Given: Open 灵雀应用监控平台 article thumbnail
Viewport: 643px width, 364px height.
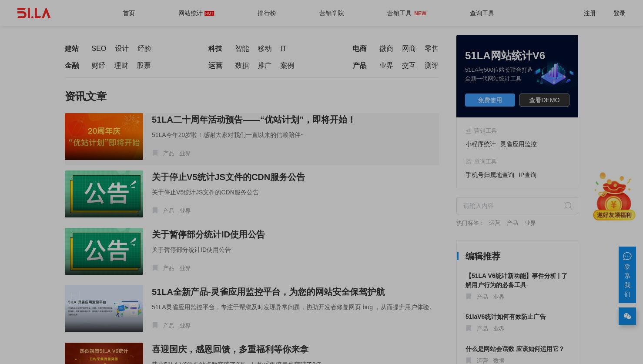Looking at the screenshot, I should [104, 309].
